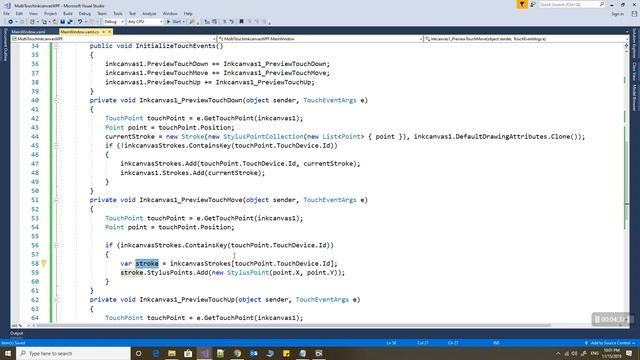Click line number 47 in the margin
The height and width of the screenshot is (360, 640).
point(35,164)
